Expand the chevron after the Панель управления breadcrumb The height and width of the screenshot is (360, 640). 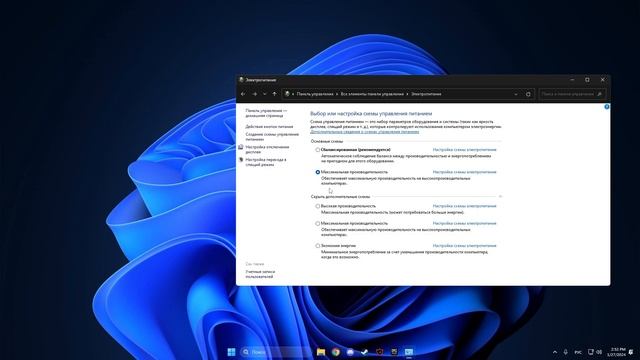337,94
